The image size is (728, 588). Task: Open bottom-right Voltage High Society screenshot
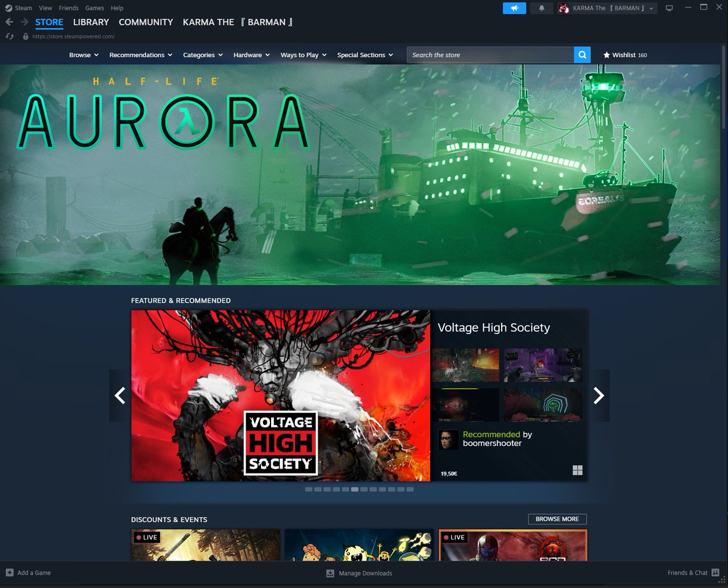click(x=543, y=405)
